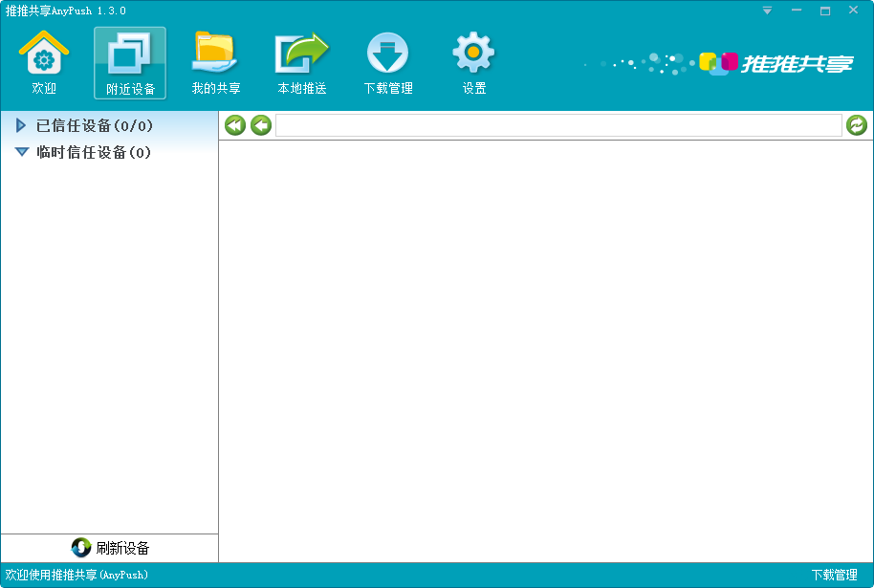Click the 推推共享 logo banner

click(776, 63)
